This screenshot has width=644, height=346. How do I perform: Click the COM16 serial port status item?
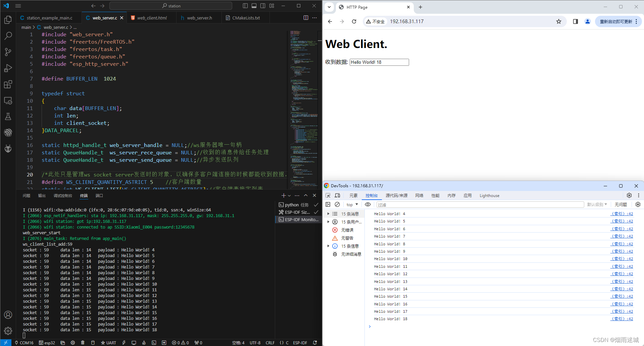[x=24, y=343]
